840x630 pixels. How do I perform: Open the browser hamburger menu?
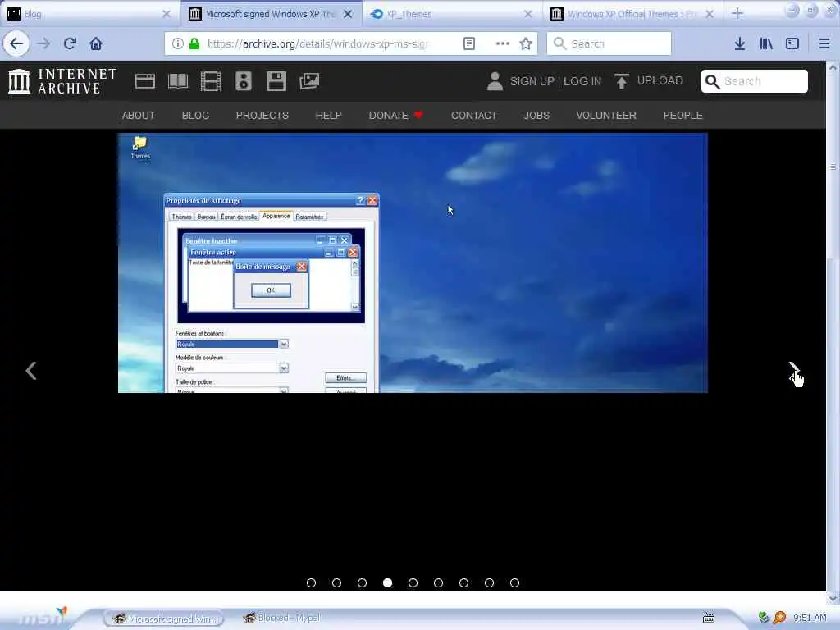pos(824,44)
